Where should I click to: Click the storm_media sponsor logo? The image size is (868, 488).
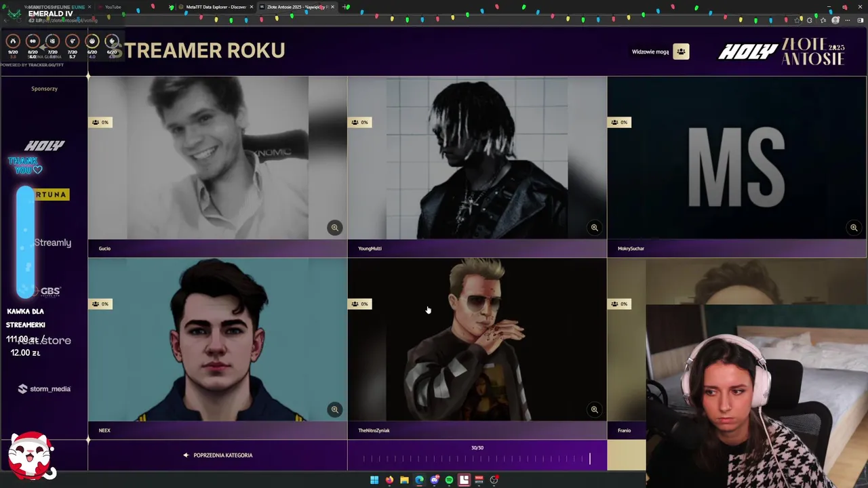44,389
